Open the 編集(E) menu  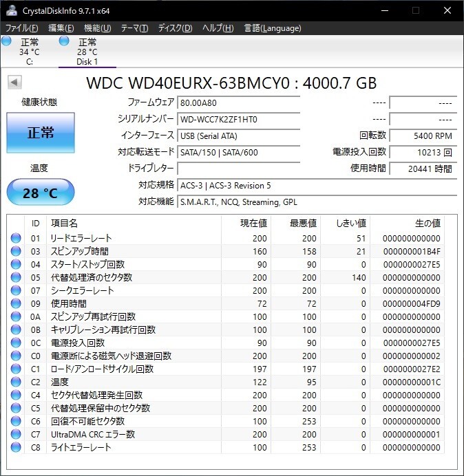point(61,28)
